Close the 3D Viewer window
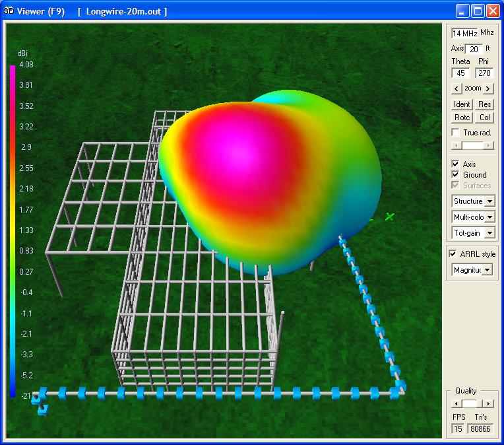 point(493,11)
